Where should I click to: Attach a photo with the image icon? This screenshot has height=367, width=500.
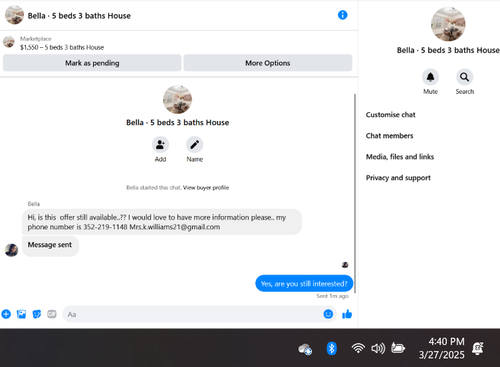(21, 314)
